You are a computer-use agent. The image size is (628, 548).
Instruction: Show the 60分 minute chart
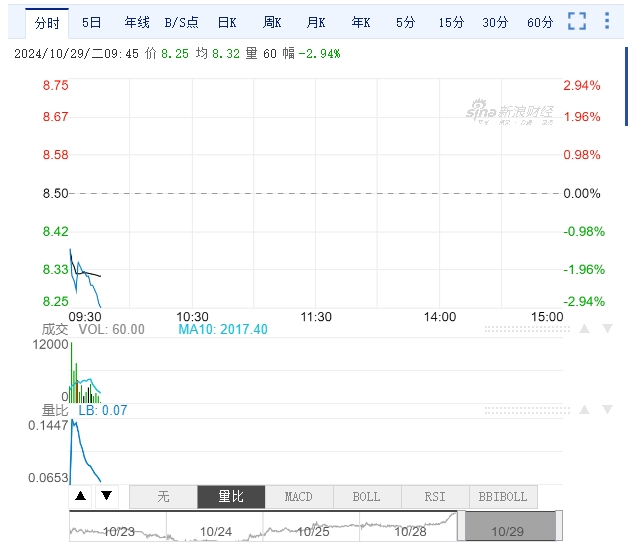[x=540, y=22]
